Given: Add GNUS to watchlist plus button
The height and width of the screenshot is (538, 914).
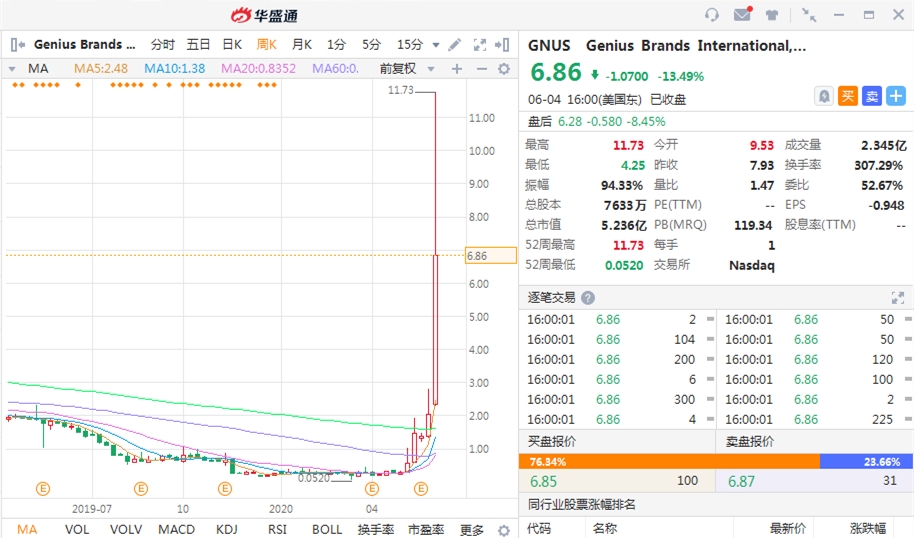Looking at the screenshot, I should pyautogui.click(x=896, y=96).
